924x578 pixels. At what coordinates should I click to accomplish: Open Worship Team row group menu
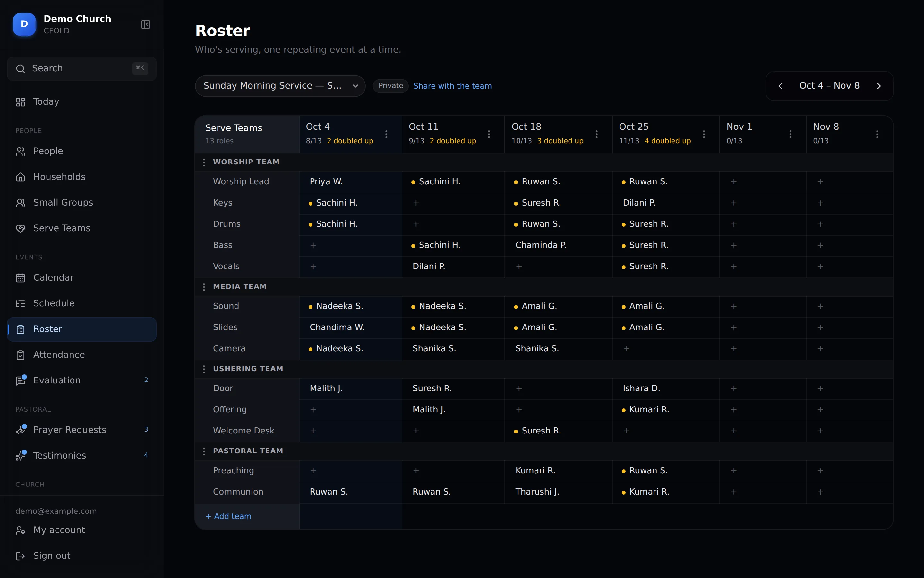pyautogui.click(x=204, y=162)
